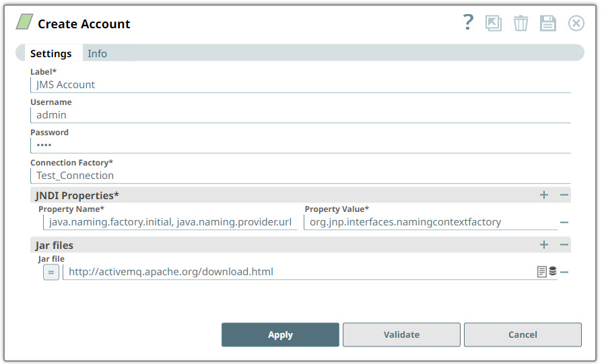The height and width of the screenshot is (364, 604).
Task: Close the Create Account dialog
Action: coord(576,24)
